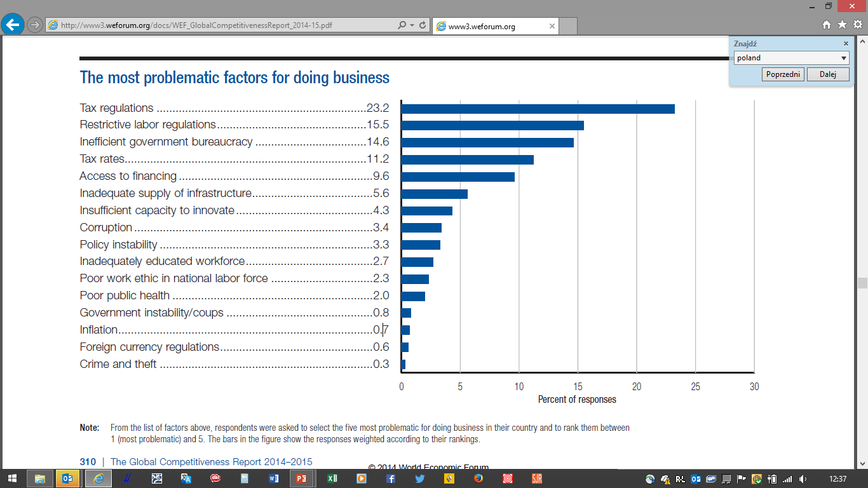868x488 pixels.
Task: Refresh the page with the reload icon
Action: 423,25
